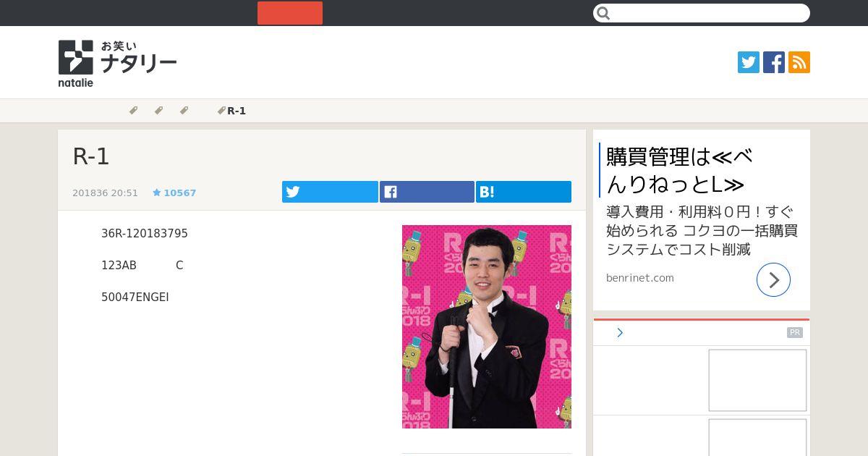Click the blue chevron in the PR panel
The height and width of the screenshot is (456, 868).
[x=620, y=333]
